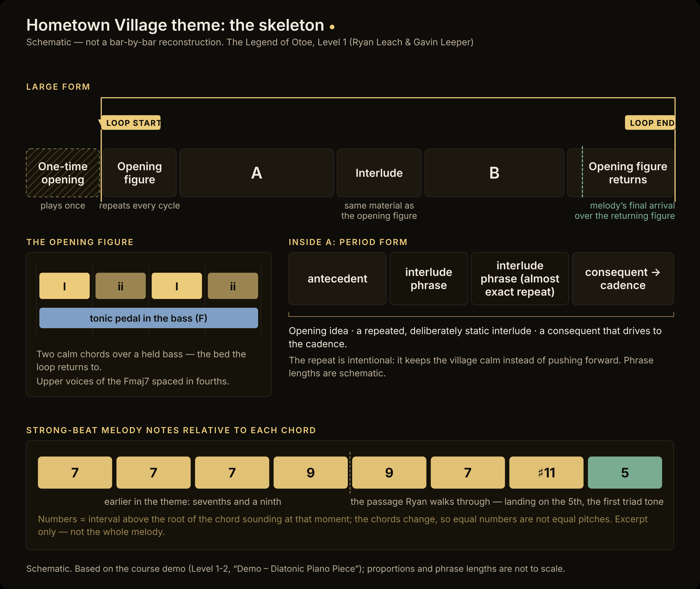Select the Opening figure returns block
Image resolution: width=700 pixels, height=589 pixels.
click(621, 173)
